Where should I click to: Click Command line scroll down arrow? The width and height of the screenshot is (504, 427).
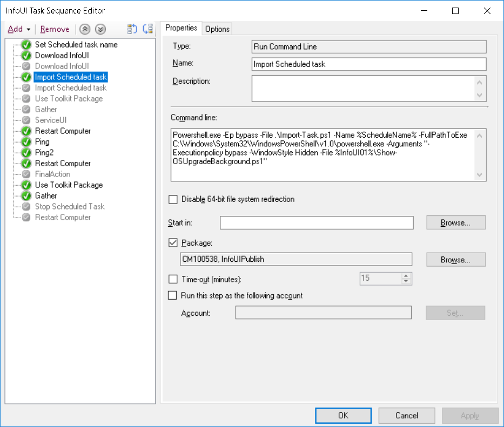pyautogui.click(x=480, y=175)
